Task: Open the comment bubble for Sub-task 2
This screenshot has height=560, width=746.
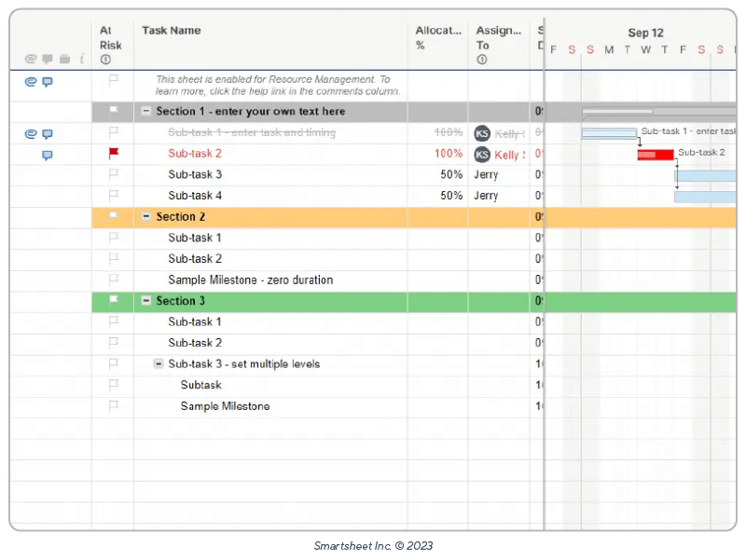Action: 48,155
